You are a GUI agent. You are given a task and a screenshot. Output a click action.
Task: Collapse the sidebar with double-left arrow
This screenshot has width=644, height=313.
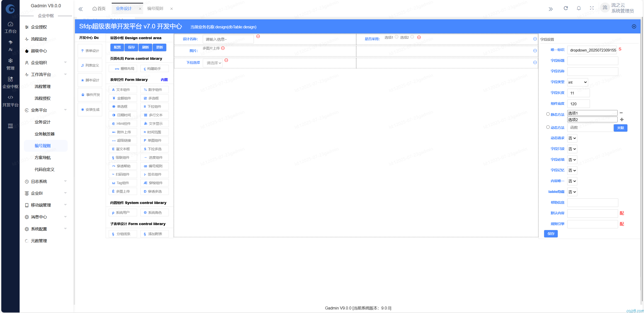tap(80, 9)
